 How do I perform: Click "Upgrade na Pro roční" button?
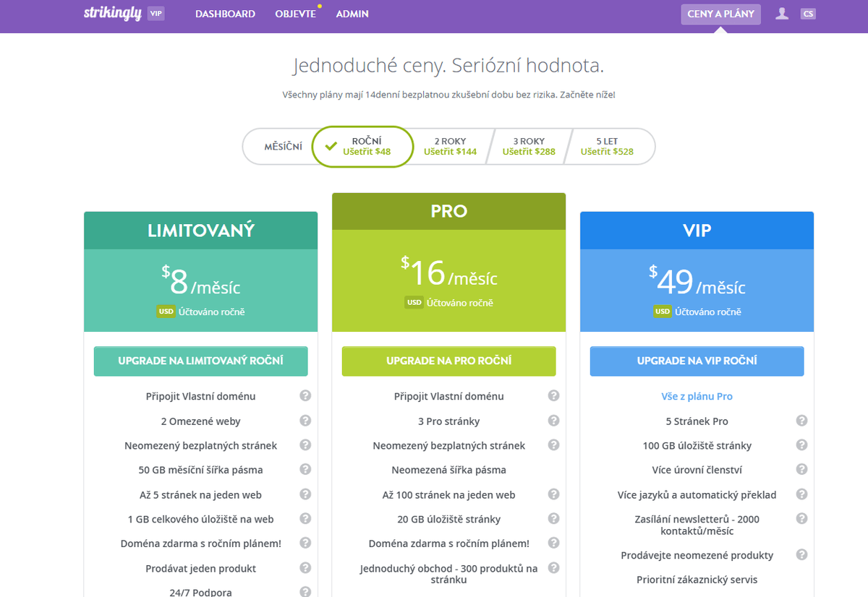coord(448,361)
